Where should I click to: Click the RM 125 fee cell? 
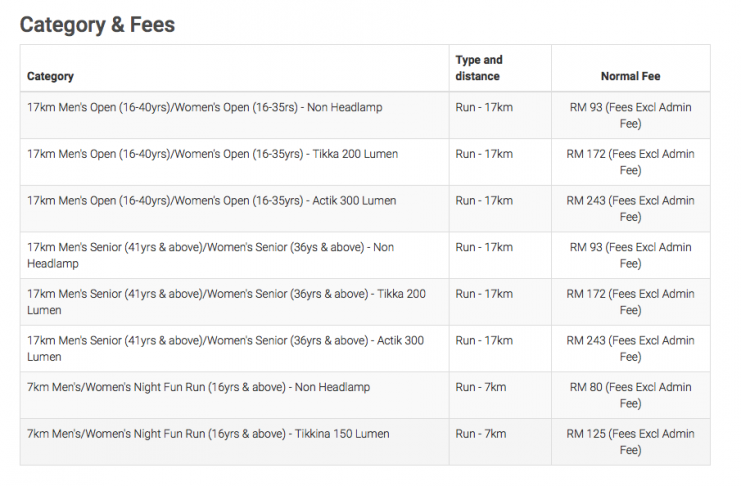[x=630, y=442]
